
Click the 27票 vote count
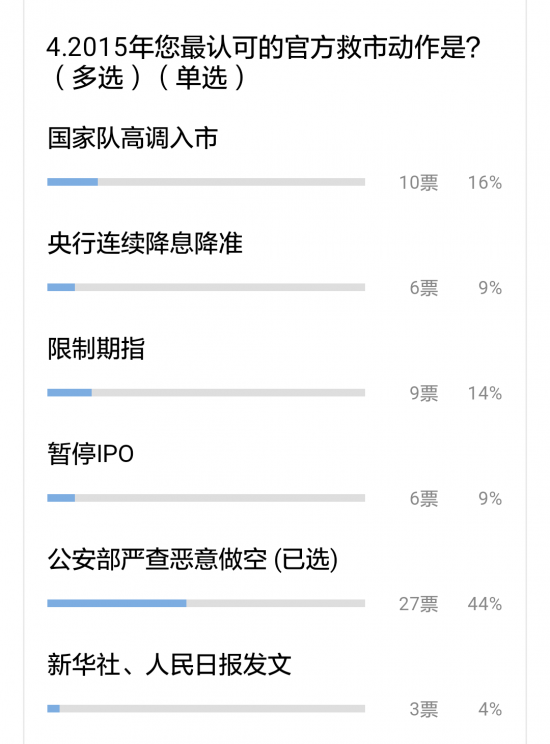point(419,604)
